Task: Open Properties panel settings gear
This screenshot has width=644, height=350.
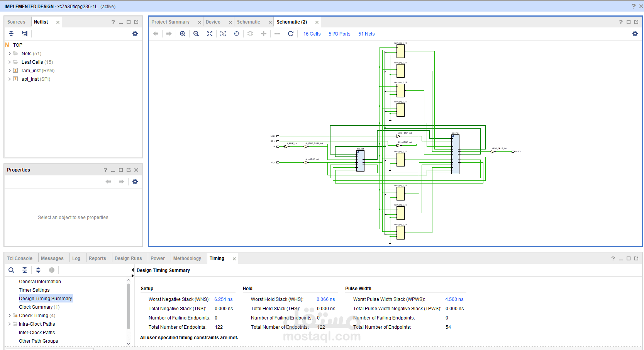Action: click(x=135, y=182)
